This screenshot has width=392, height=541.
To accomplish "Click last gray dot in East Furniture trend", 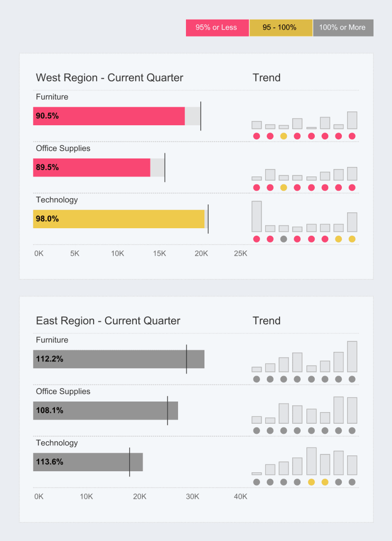I will click(x=352, y=379).
